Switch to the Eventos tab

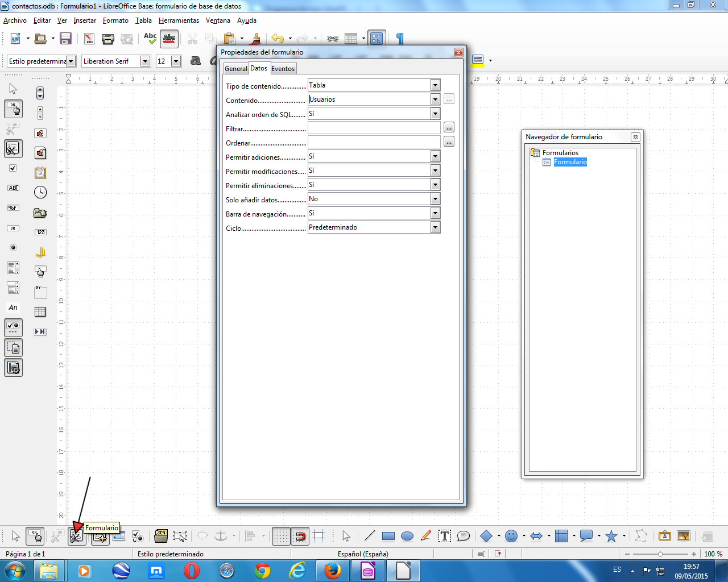(283, 69)
